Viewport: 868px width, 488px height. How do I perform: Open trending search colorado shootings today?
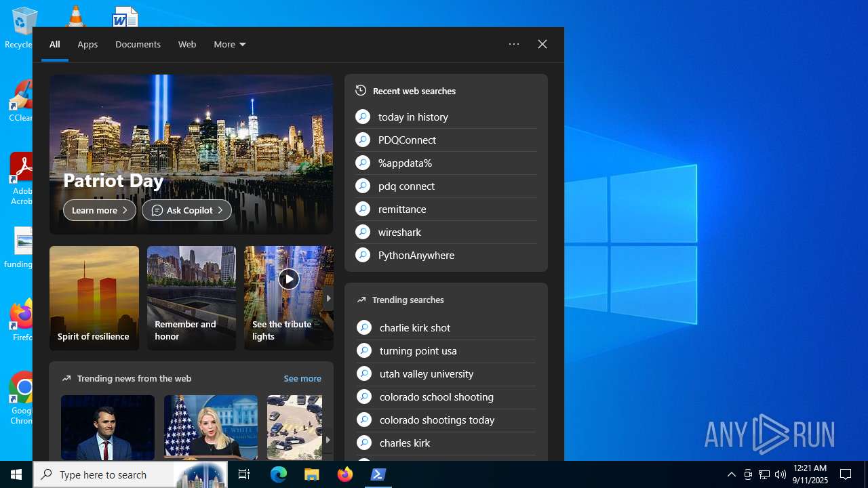pos(446,420)
